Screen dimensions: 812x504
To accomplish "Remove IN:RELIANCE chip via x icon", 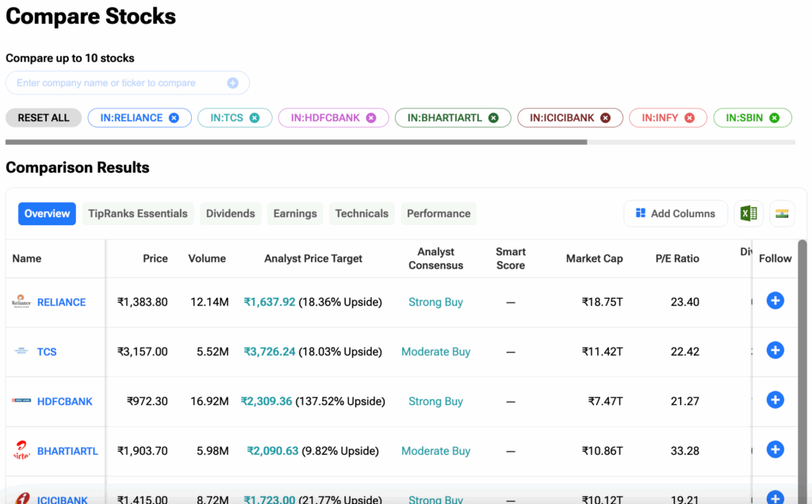I will [174, 118].
